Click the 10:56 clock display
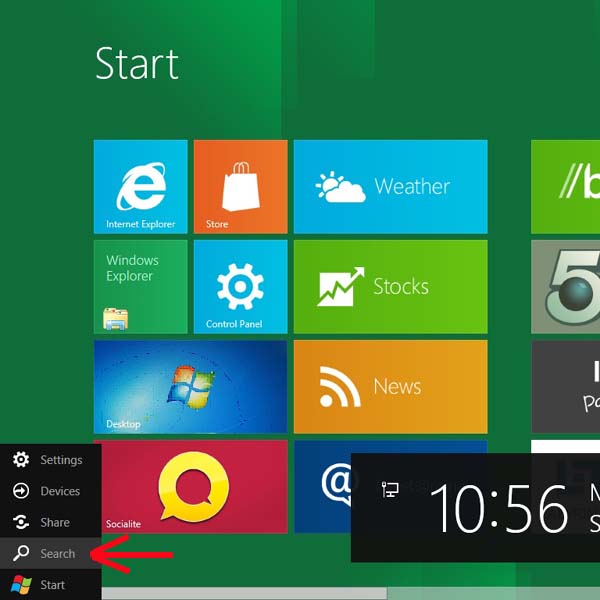 point(498,508)
